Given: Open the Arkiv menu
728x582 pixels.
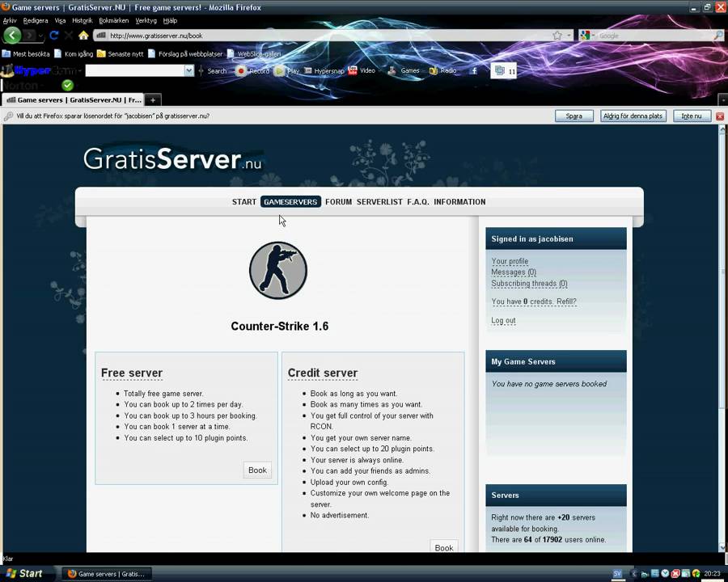Looking at the screenshot, I should pos(10,20).
